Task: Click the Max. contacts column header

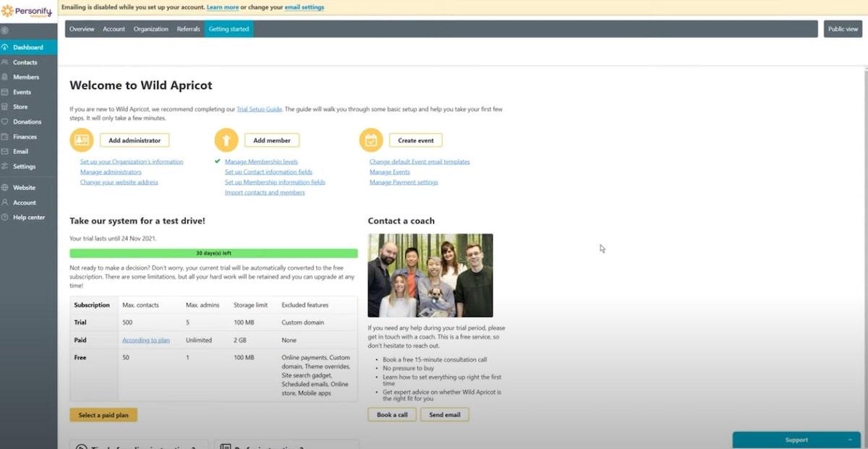Action: click(140, 305)
